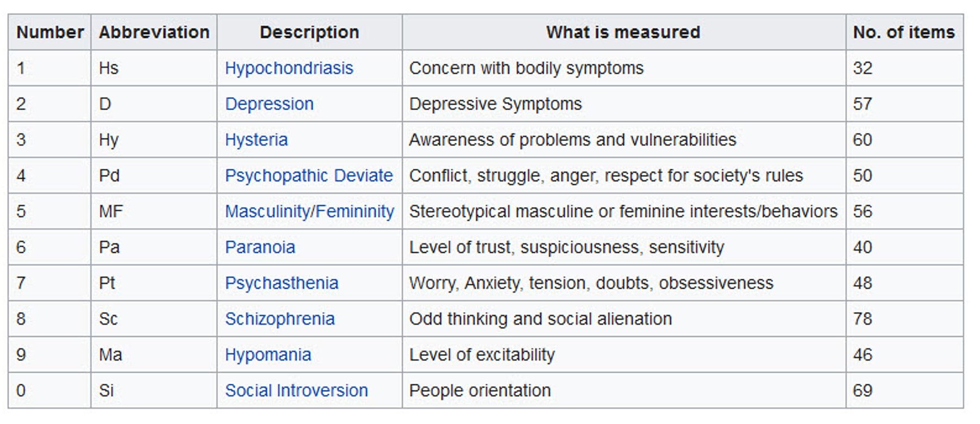Open the Hypomania link
The height and width of the screenshot is (424, 980).
(x=268, y=355)
